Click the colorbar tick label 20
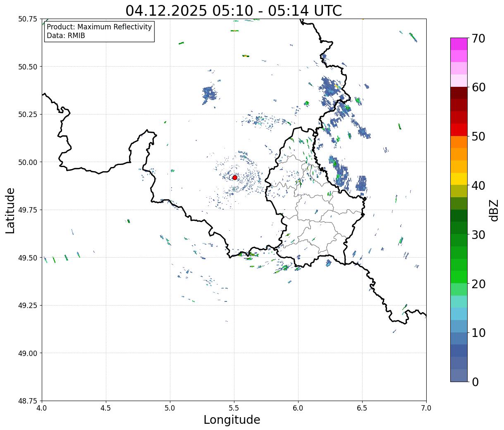504x430 pixels. [x=478, y=284]
